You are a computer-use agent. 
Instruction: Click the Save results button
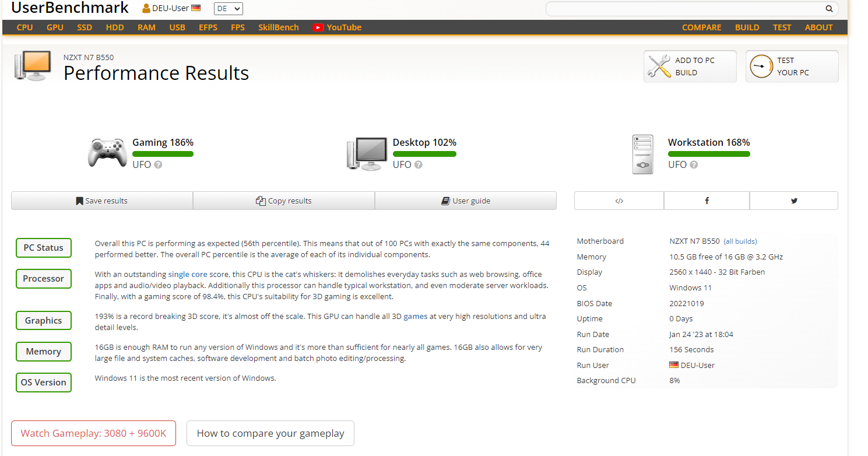coord(102,201)
